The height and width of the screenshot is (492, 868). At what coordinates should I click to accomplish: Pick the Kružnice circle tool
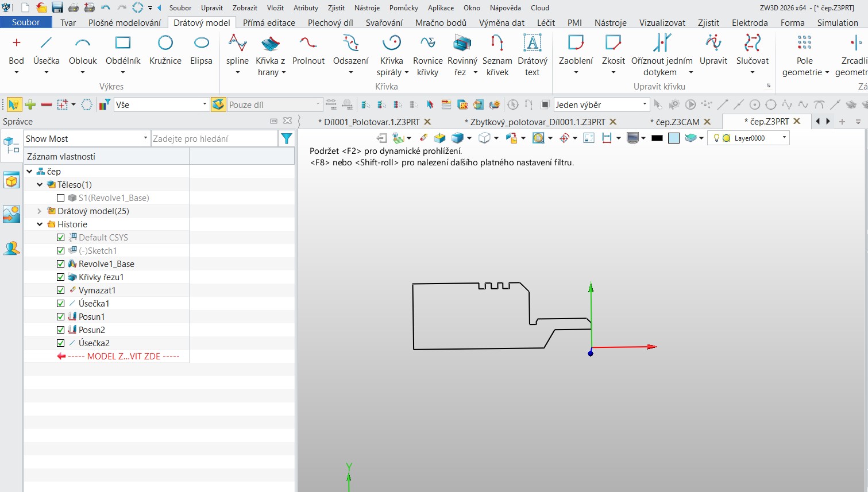click(165, 51)
